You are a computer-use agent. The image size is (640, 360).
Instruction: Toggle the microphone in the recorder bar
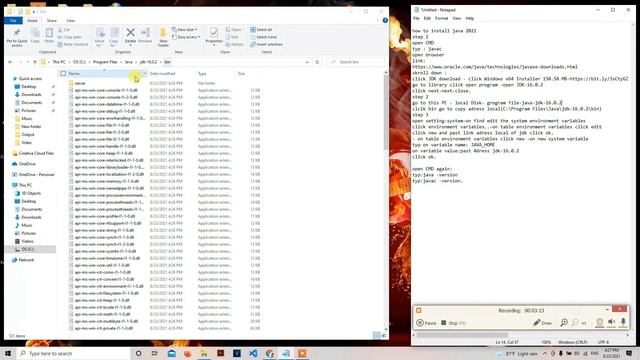tap(623, 322)
